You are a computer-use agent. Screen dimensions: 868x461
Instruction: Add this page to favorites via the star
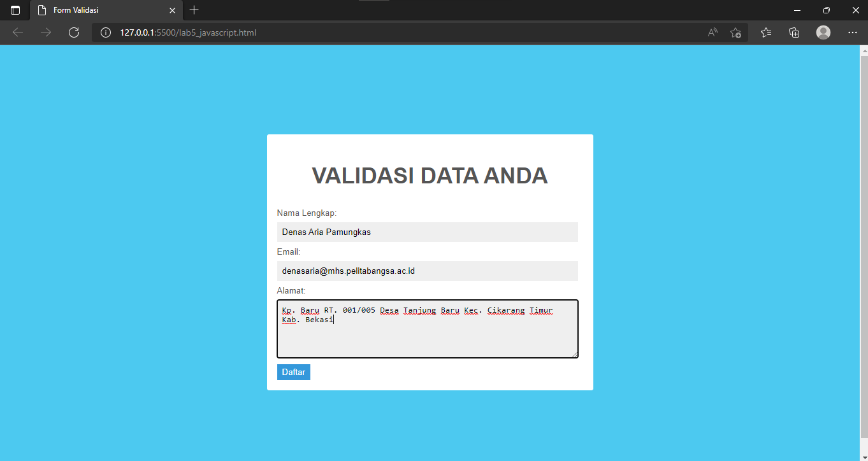coord(735,32)
